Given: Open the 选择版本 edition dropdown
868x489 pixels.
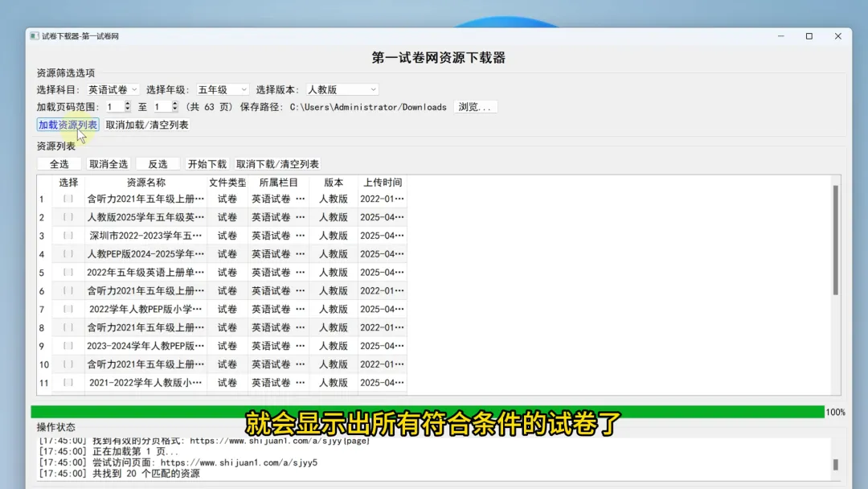Looking at the screenshot, I should tap(342, 90).
